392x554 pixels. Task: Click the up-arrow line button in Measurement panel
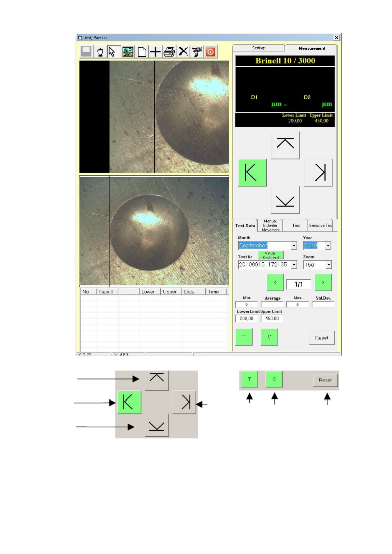coord(285,145)
